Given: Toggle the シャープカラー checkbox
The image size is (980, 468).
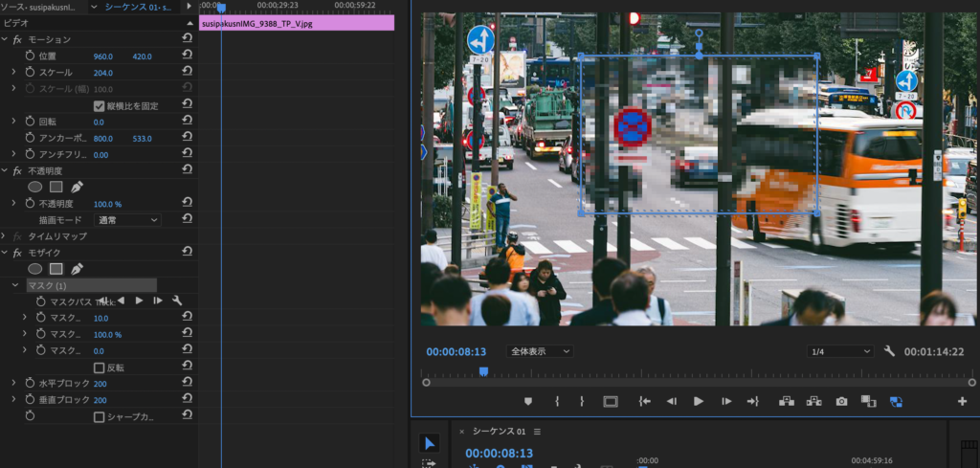Looking at the screenshot, I should (99, 416).
